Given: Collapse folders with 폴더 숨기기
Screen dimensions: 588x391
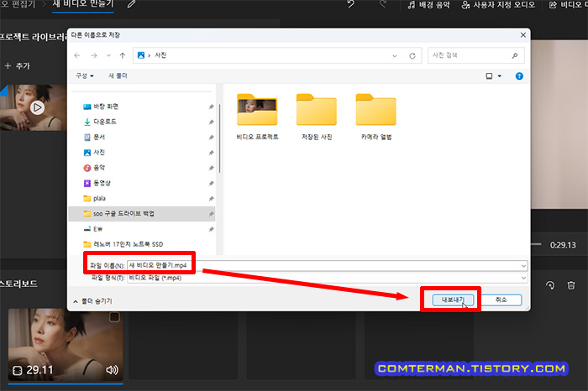Looking at the screenshot, I should [92, 301].
